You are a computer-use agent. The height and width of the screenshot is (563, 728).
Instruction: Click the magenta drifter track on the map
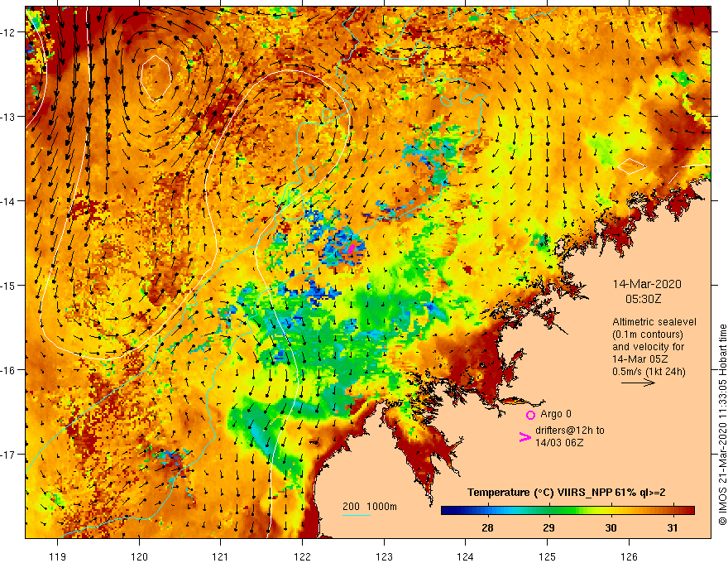(352, 248)
